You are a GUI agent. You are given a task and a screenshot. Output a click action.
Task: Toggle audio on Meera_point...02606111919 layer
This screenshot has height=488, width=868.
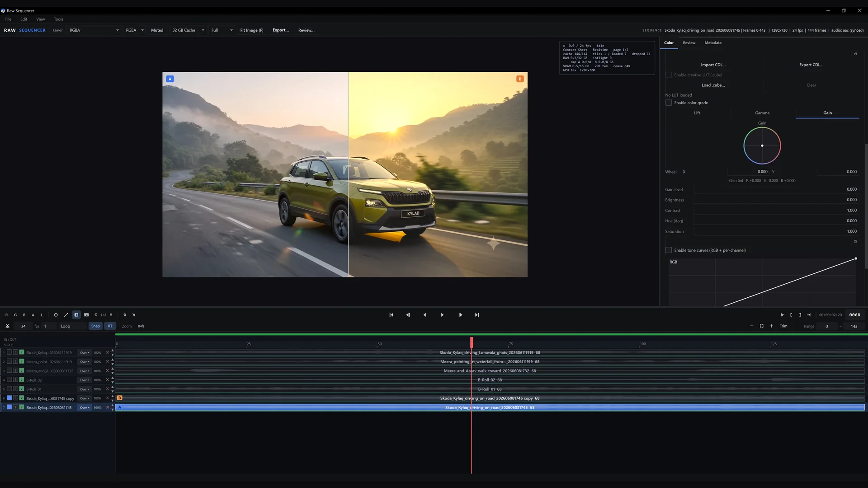[21, 361]
